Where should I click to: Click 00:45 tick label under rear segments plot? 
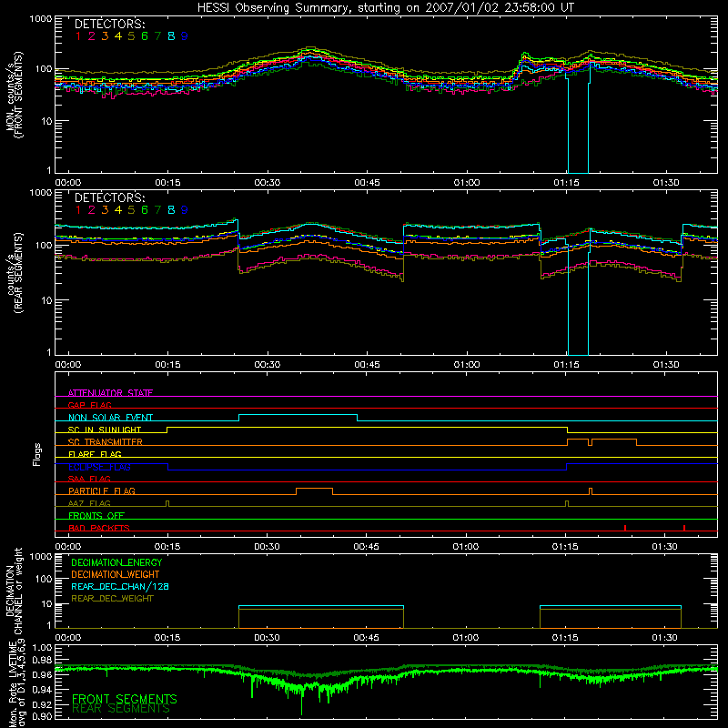(x=368, y=365)
